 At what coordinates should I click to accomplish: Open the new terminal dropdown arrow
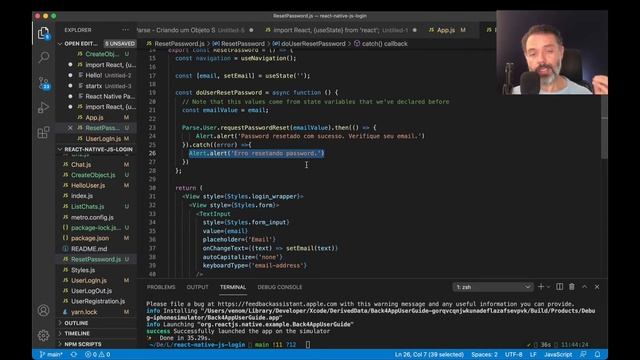(548, 287)
